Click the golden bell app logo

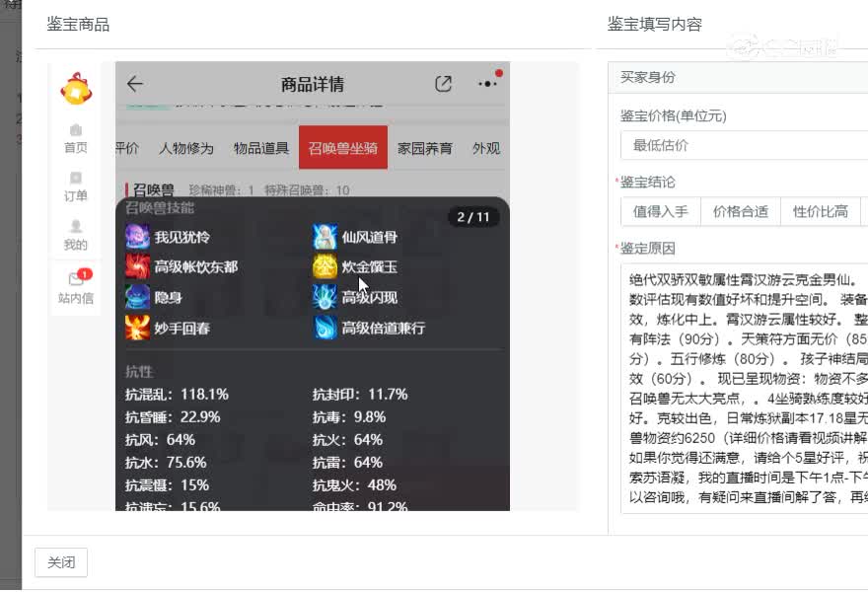76,89
